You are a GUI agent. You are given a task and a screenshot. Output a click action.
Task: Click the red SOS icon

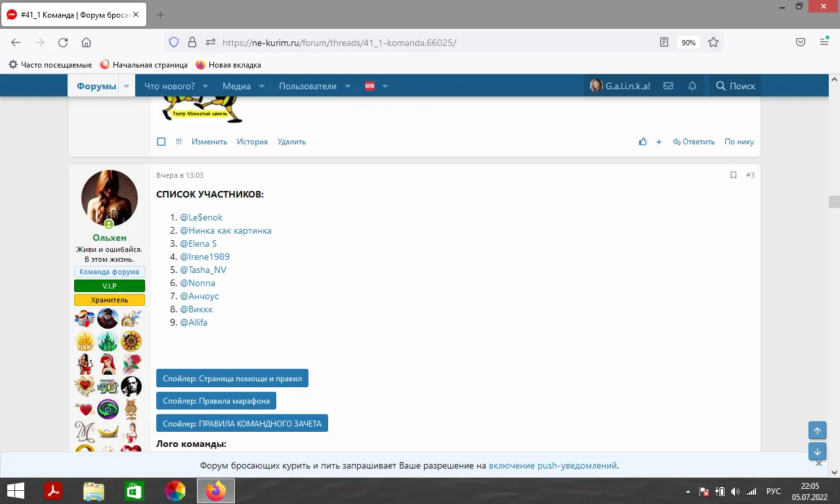pyautogui.click(x=369, y=86)
